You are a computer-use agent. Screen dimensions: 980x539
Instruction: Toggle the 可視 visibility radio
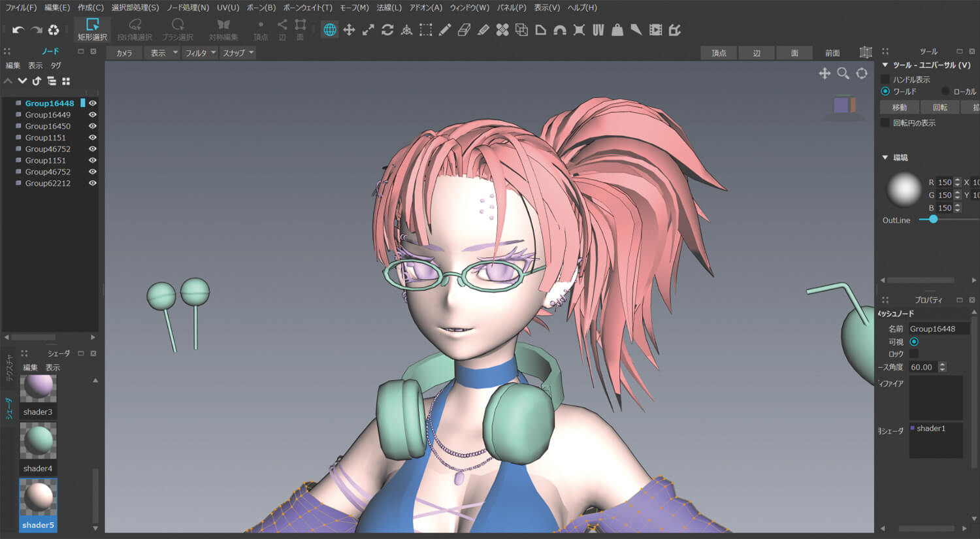click(x=914, y=342)
